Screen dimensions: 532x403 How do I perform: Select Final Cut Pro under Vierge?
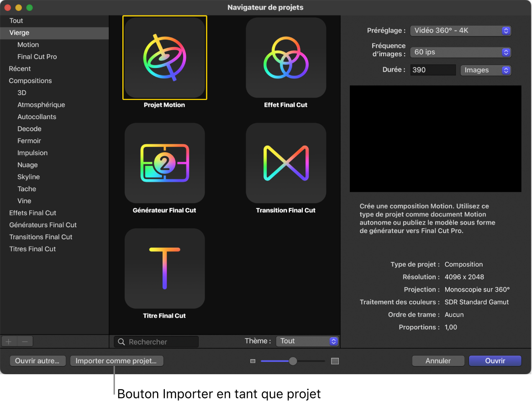pos(54,57)
